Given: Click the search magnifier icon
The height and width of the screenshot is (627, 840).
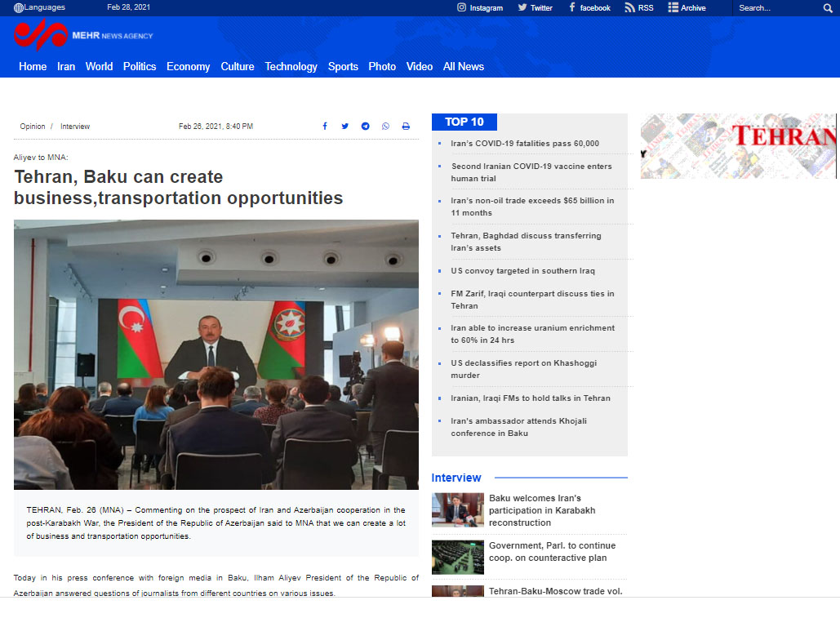Looking at the screenshot, I should pos(828,8).
